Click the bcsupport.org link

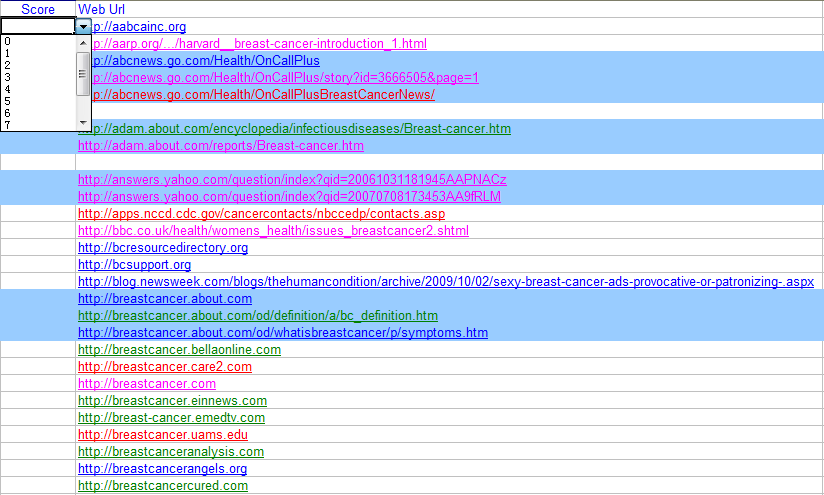[x=134, y=265]
